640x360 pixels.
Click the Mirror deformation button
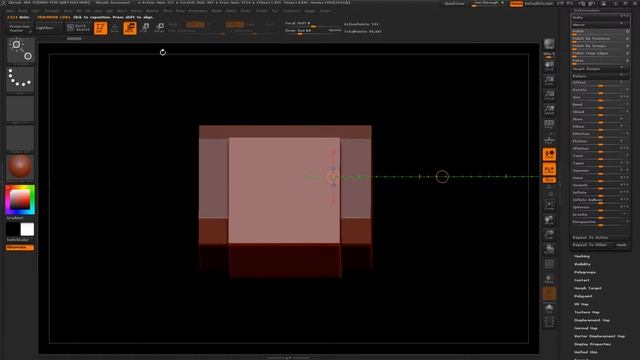pyautogui.click(x=600, y=25)
